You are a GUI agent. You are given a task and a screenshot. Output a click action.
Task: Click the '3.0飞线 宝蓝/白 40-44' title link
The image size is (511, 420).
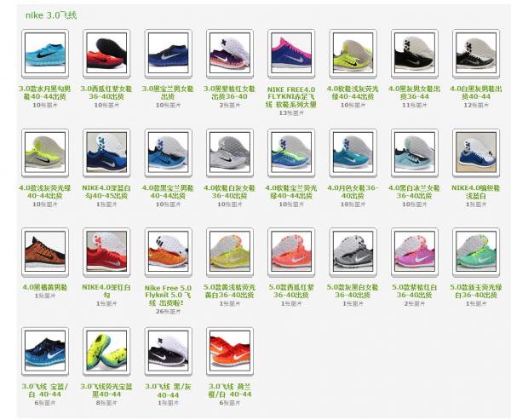tap(45, 390)
